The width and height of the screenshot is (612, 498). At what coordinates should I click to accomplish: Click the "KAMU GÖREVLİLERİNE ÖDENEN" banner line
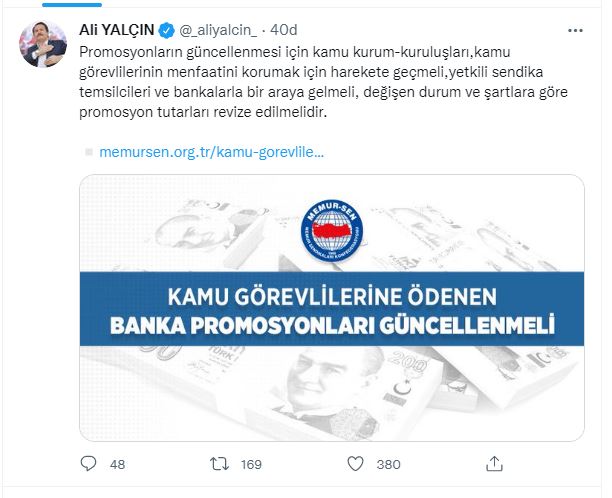[332, 298]
